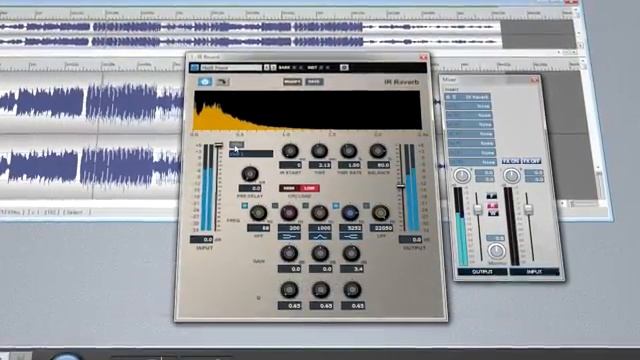Click the Mixer output channel fader handle

pyautogui.click(x=478, y=210)
